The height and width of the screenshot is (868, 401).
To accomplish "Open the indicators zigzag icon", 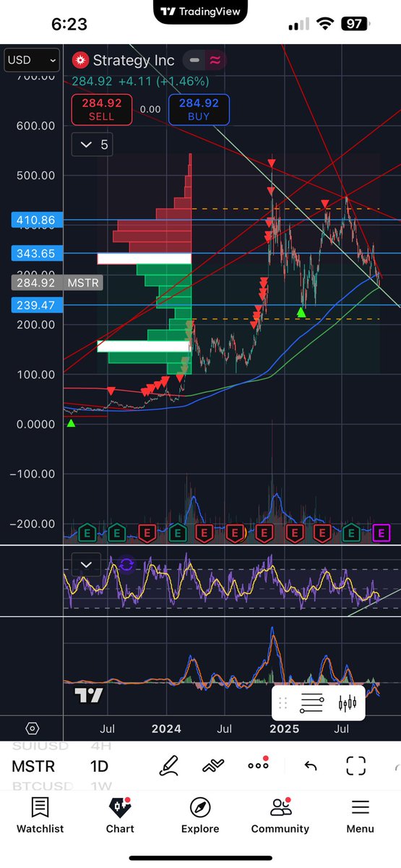I will (x=213, y=765).
